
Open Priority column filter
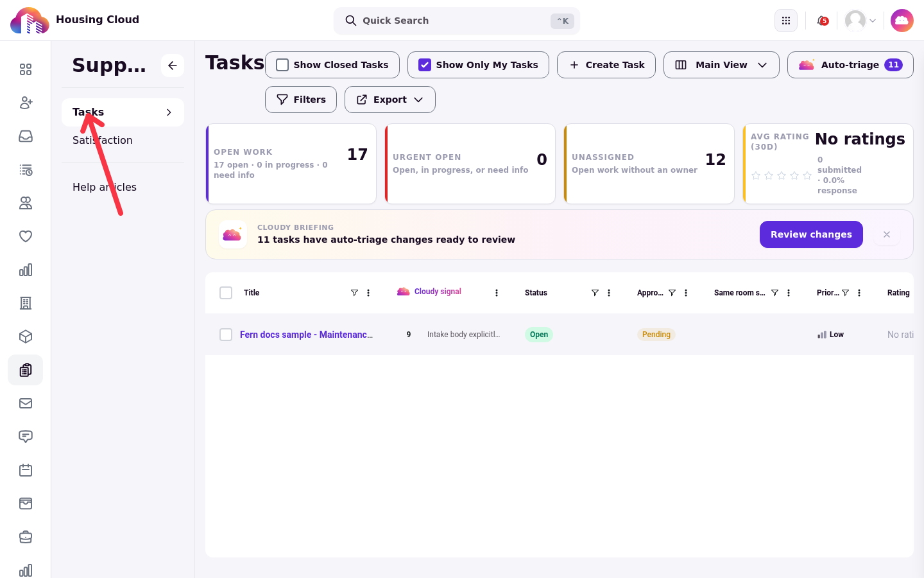(x=845, y=293)
